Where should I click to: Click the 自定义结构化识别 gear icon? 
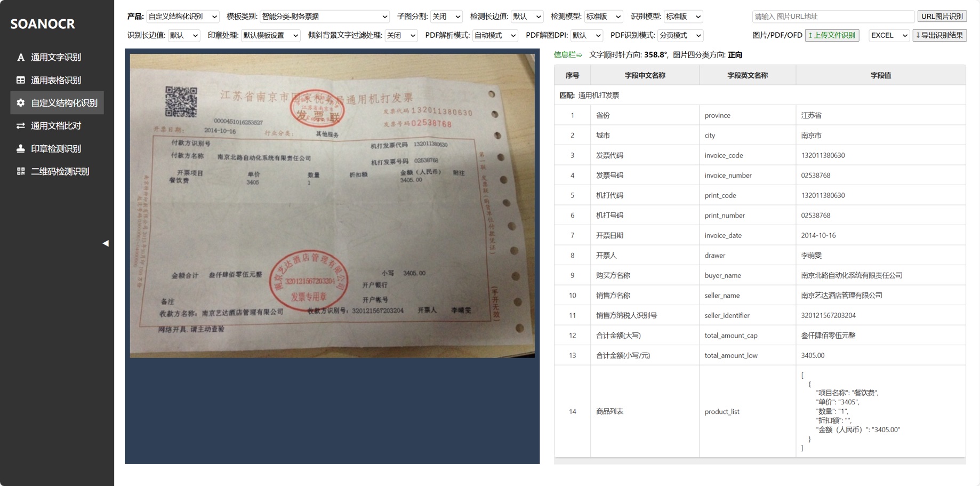click(x=20, y=103)
